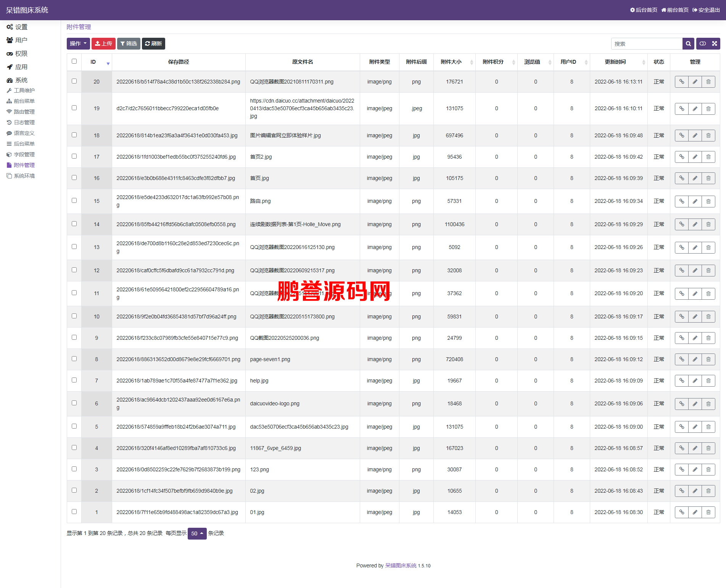Edit pencil icon for row ID 16
Image resolution: width=726 pixels, height=588 pixels.
point(695,178)
